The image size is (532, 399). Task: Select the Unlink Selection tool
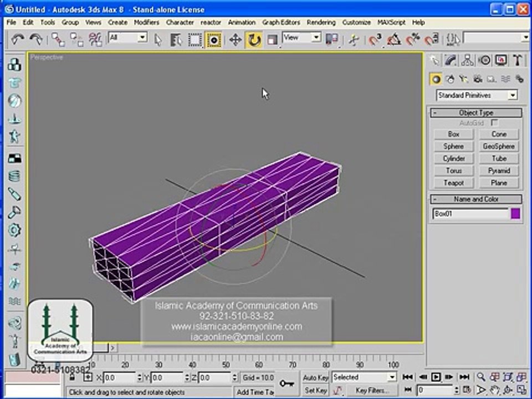click(x=76, y=39)
